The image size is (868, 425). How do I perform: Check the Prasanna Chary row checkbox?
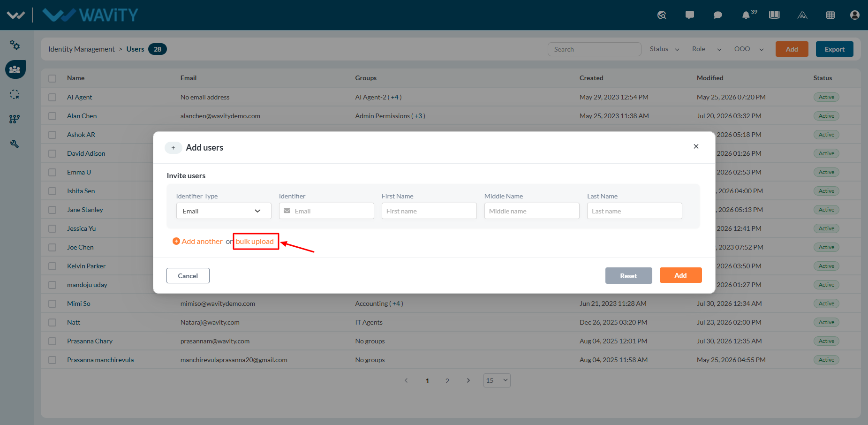pyautogui.click(x=53, y=341)
